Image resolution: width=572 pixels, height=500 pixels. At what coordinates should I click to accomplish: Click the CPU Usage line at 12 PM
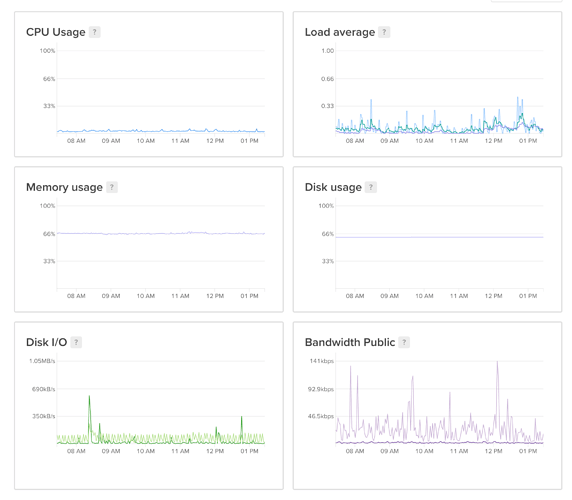(x=215, y=131)
